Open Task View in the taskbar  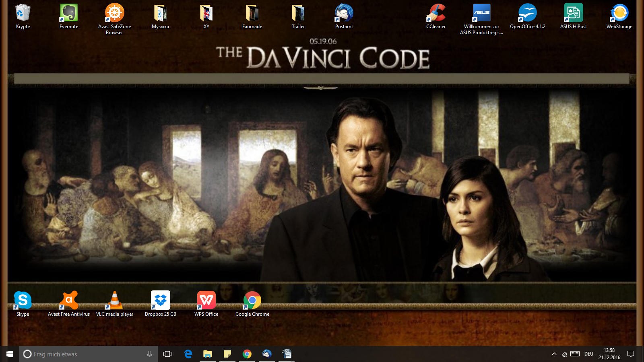(167, 354)
